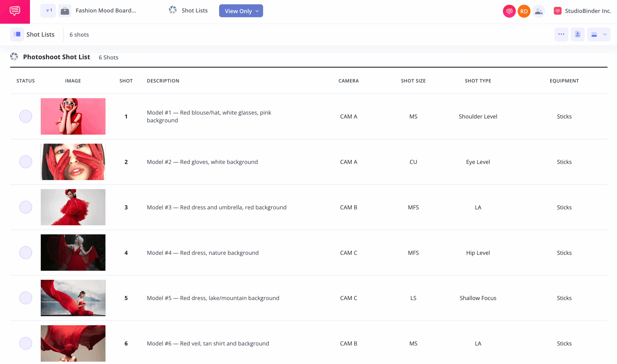The width and height of the screenshot is (617, 364).
Task: Click the team members people icon
Action: (539, 11)
